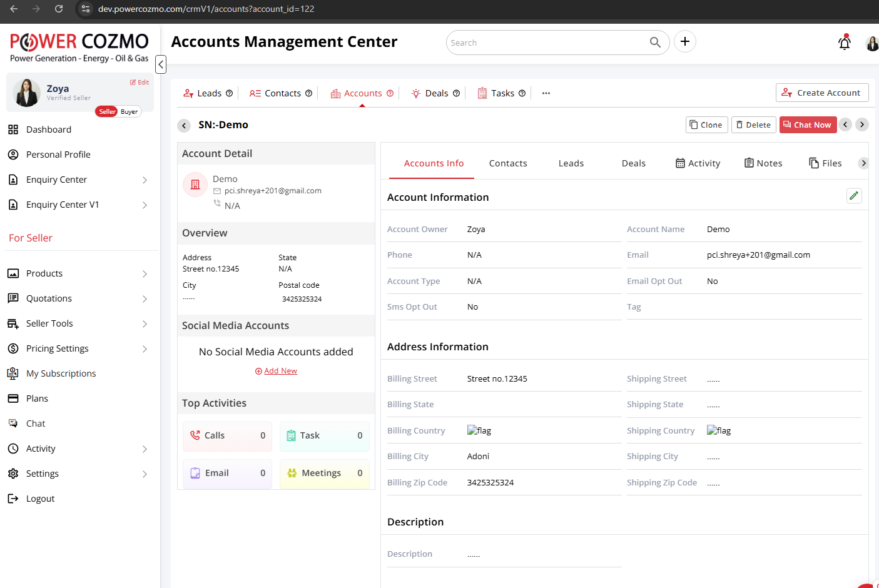Click the plus icon beside search bar
The width and height of the screenshot is (879, 588).
pyautogui.click(x=685, y=42)
